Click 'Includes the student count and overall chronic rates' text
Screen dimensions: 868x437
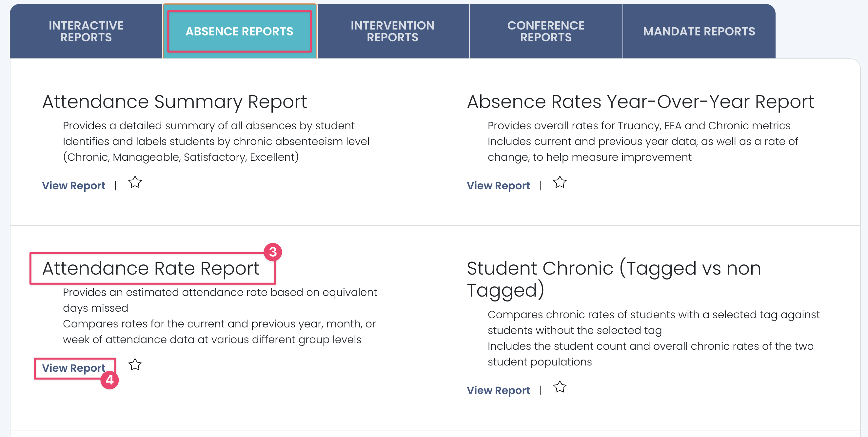point(651,354)
